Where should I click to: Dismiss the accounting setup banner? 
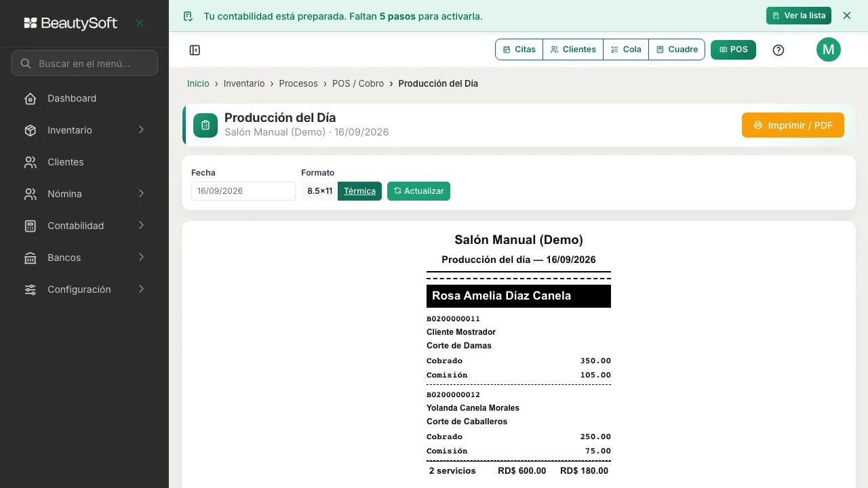tap(846, 16)
